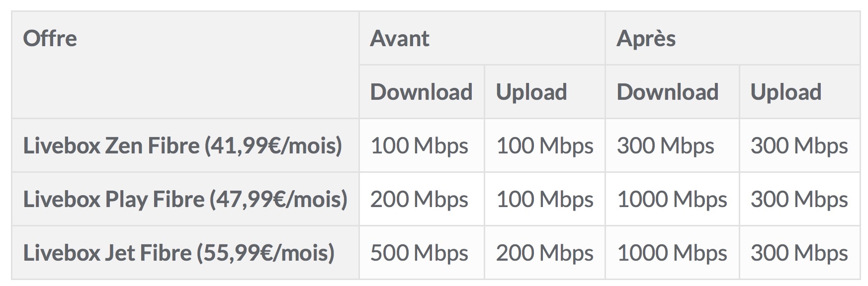This screenshot has width=868, height=286.
Task: Click Play Fibre's 1000 Mbps download cell
Action: tap(672, 200)
